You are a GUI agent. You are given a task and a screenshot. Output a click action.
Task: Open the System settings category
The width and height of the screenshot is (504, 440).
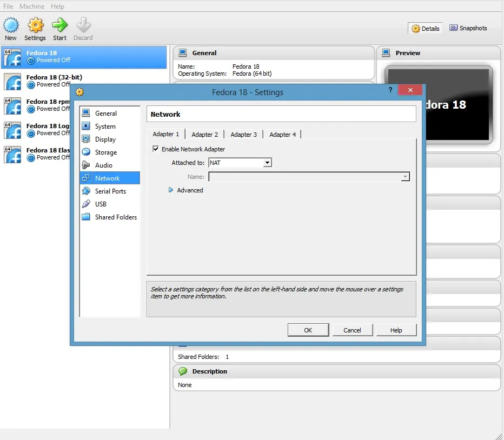[x=105, y=126]
